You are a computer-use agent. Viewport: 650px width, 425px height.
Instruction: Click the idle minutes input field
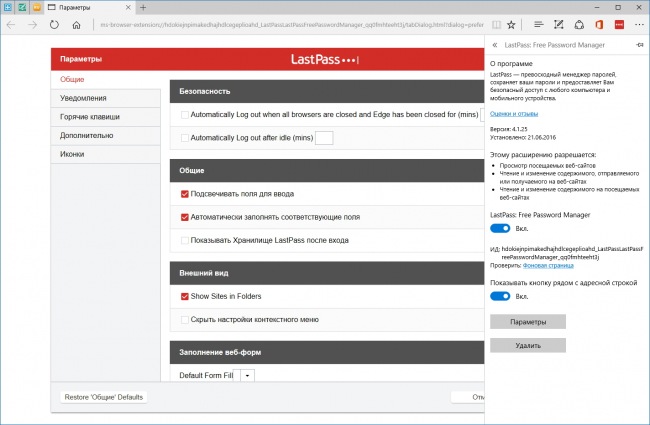tap(324, 138)
